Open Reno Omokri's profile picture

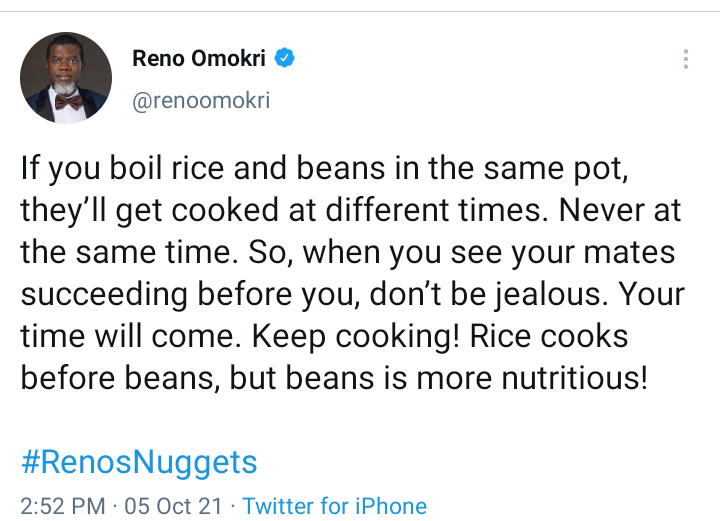click(66, 78)
